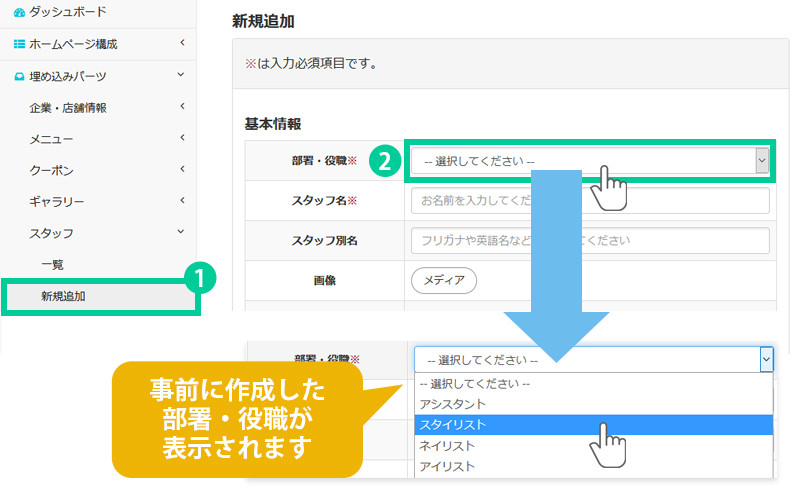Click the dashboard gauge icon
The width and height of the screenshot is (800, 500).
point(19,12)
